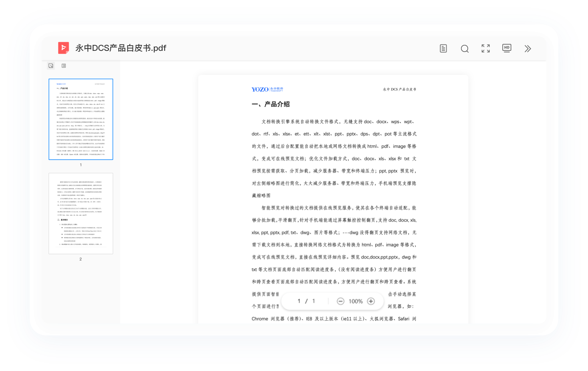Click the 100% zoom level value
Image resolution: width=588 pixels, height=371 pixels.
point(356,301)
